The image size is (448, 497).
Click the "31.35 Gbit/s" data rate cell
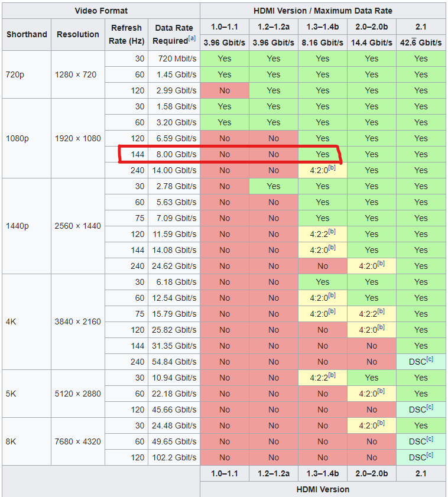click(174, 346)
